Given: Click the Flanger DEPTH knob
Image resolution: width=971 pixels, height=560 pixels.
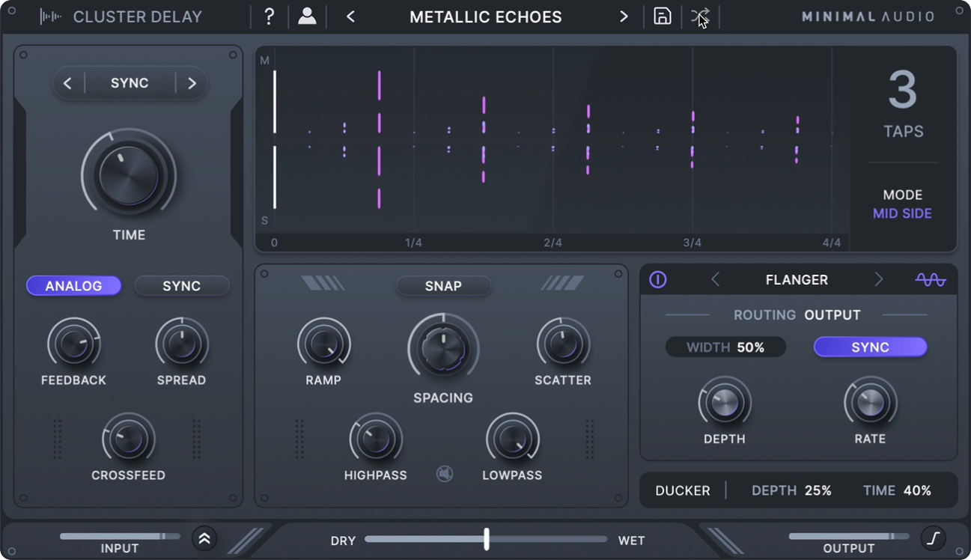Looking at the screenshot, I should click(725, 403).
